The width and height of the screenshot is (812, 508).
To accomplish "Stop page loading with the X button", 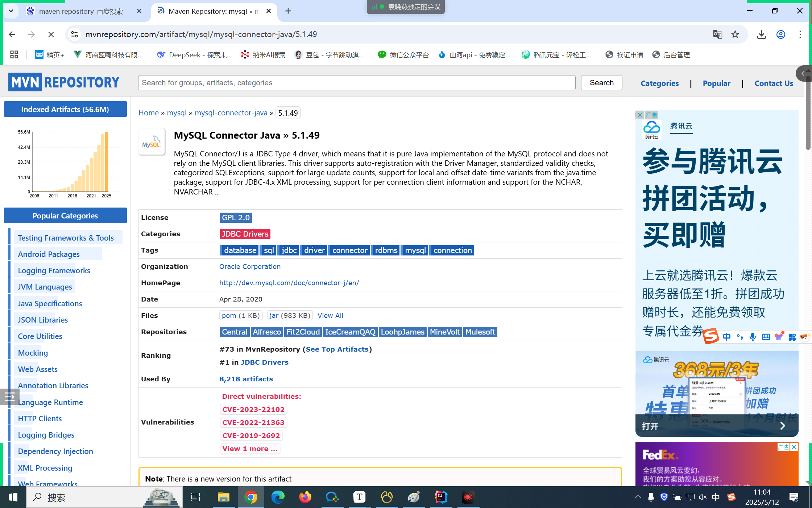I will (51, 34).
